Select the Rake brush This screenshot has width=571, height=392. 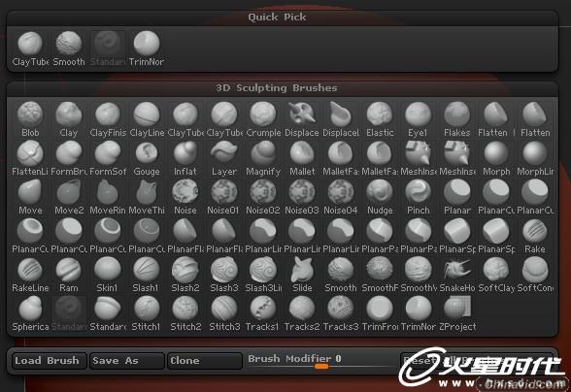coord(534,236)
